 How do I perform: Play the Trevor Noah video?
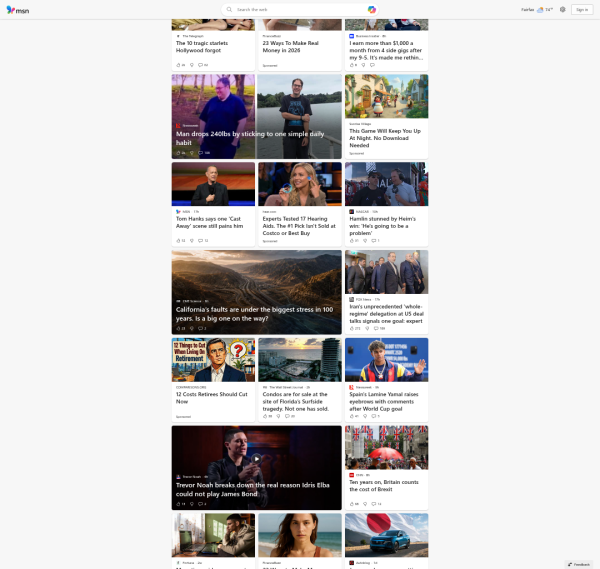[256, 458]
